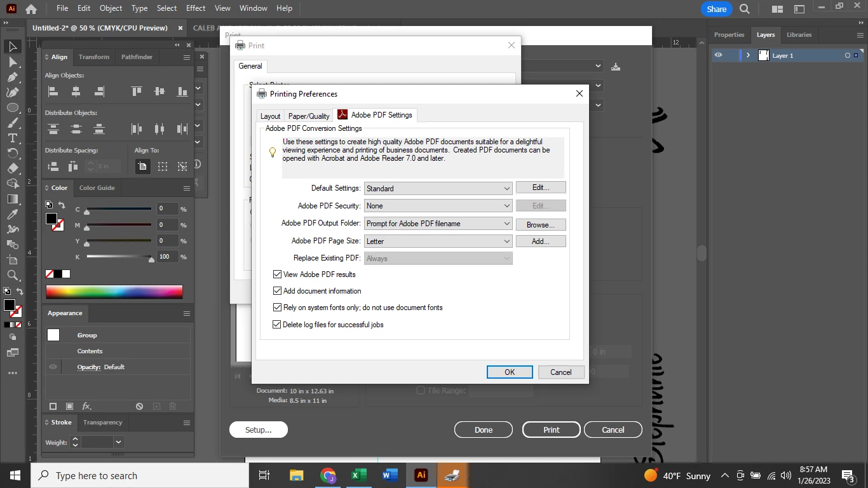Click Horizontal Align Right icon
Image resolution: width=868 pixels, height=488 pixels.
pyautogui.click(x=99, y=91)
